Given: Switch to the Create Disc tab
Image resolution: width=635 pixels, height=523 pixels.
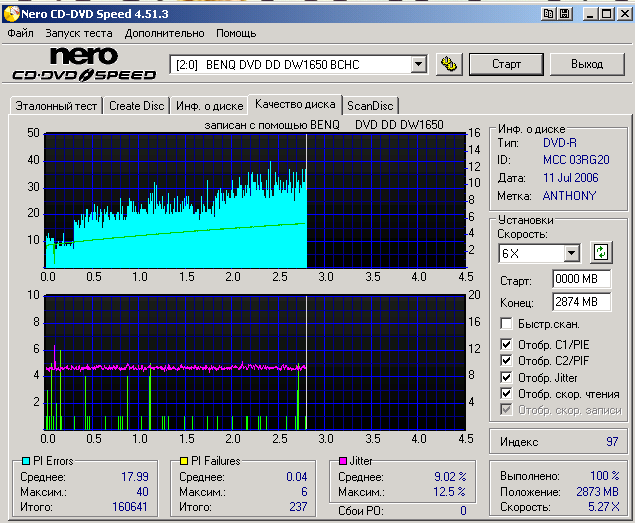Looking at the screenshot, I should (136, 106).
